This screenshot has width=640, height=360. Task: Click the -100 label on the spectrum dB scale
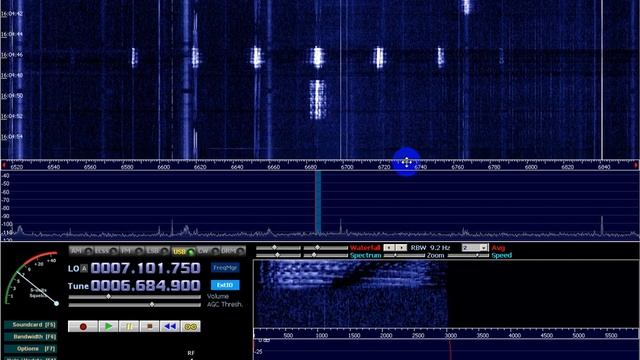(x=7, y=224)
